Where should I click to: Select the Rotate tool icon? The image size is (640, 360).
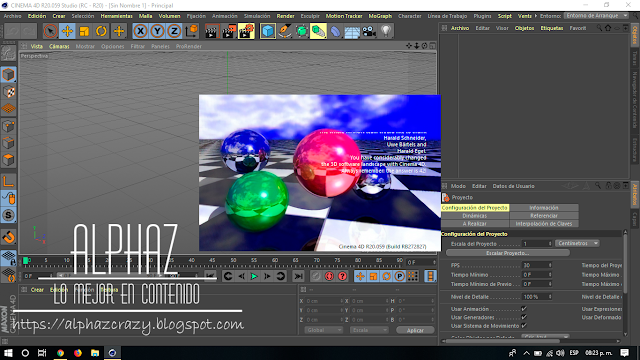click(x=101, y=31)
